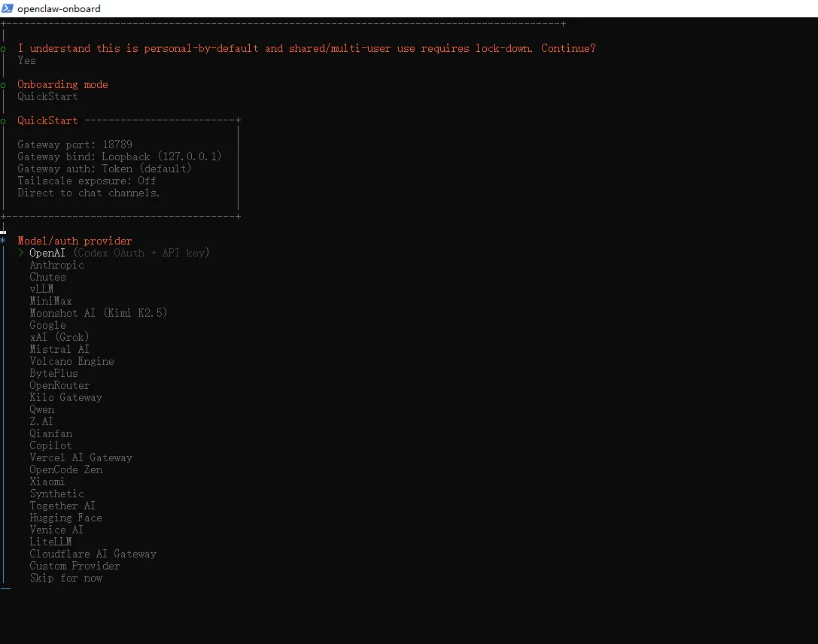
Task: Pick xAI (Grok) option
Action: (x=59, y=337)
